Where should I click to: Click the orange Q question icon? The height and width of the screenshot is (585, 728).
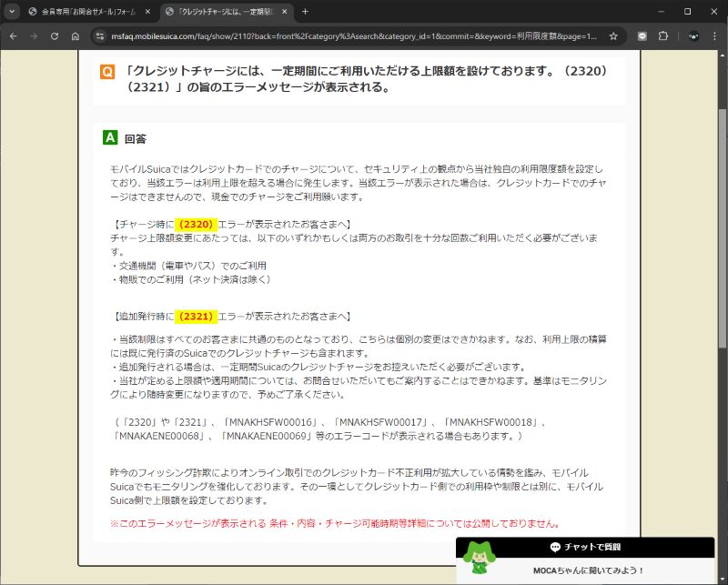pyautogui.click(x=107, y=72)
